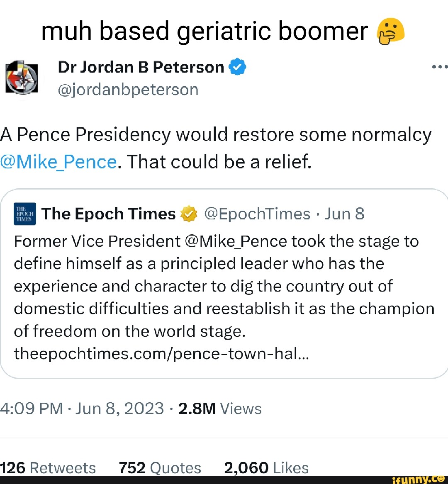The height and width of the screenshot is (484, 448).
Task: Click the thinking face emoji
Action: (390, 32)
